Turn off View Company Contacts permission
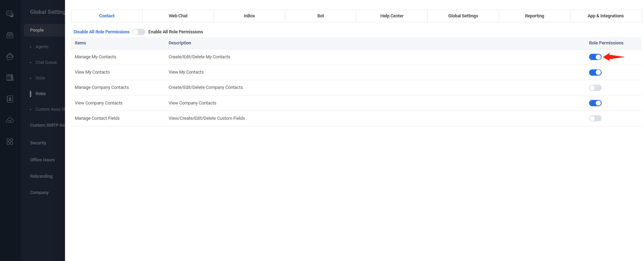Viewport: 644px width, 261px height. [595, 103]
